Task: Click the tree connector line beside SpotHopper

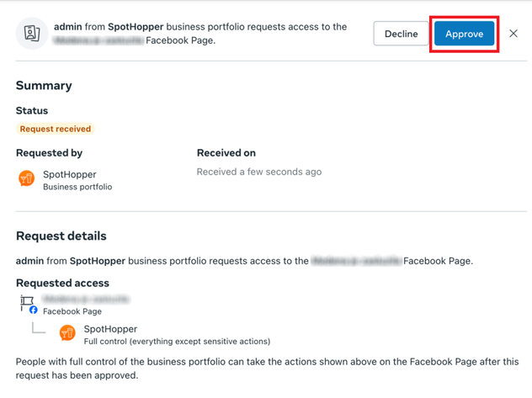Action: tap(39, 328)
